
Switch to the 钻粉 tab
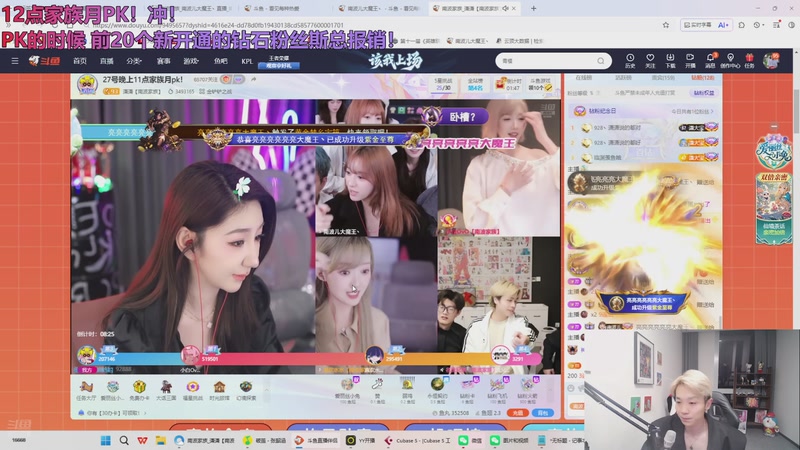703,78
